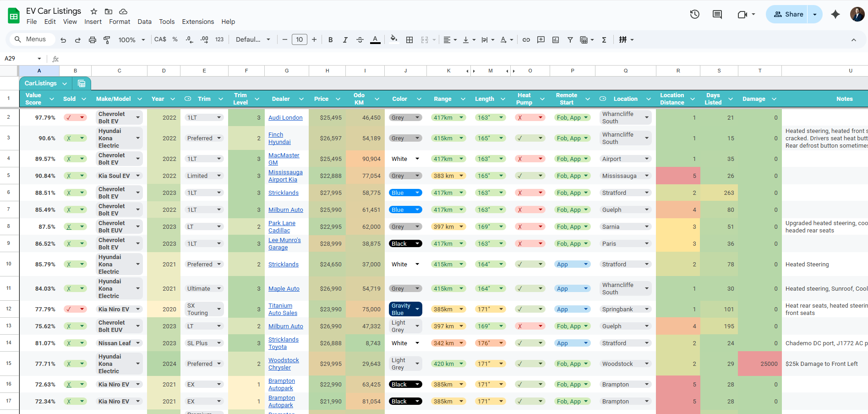Open the CarListings sheet tab menu
868x414 pixels.
(65, 83)
